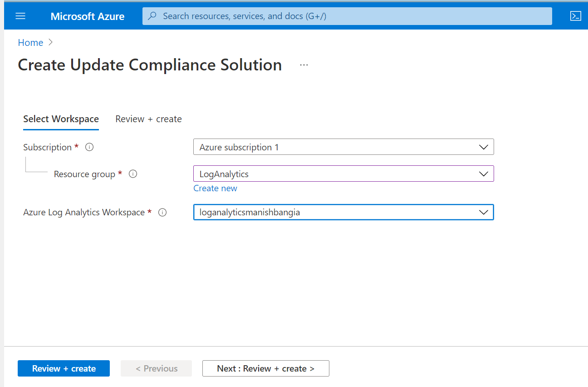
Task: Click the search magnifier icon
Action: pyautogui.click(x=152, y=15)
